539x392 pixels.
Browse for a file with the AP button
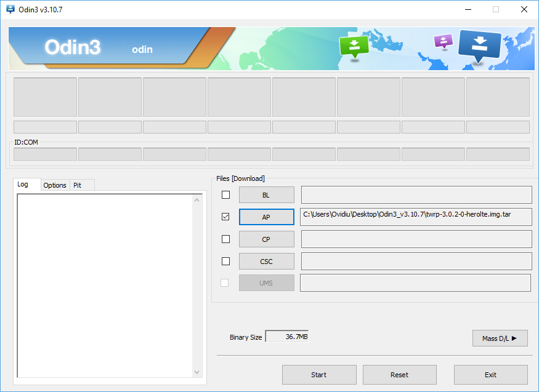pos(266,217)
